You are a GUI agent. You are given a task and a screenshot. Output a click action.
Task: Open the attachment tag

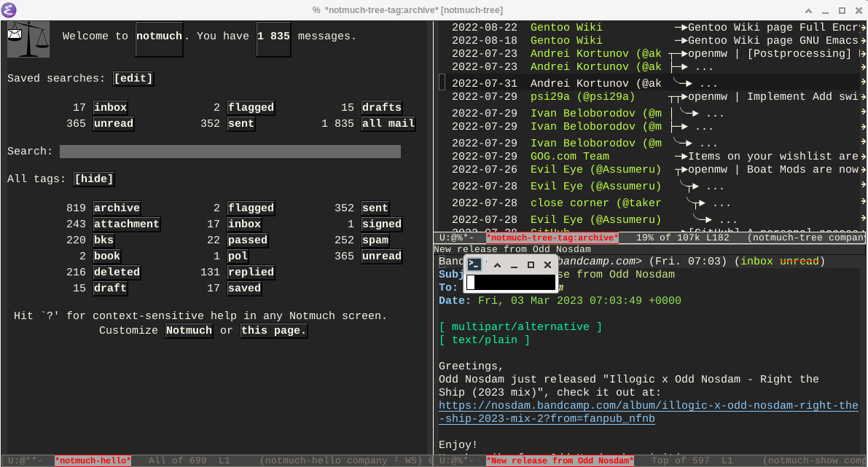tap(127, 224)
